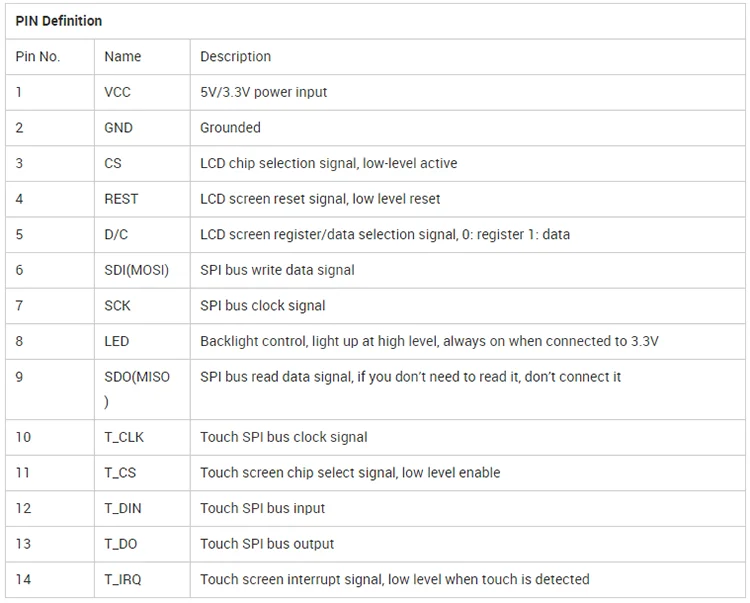Click the D/C pin name cell
The width and height of the screenshot is (750, 603).
[116, 234]
